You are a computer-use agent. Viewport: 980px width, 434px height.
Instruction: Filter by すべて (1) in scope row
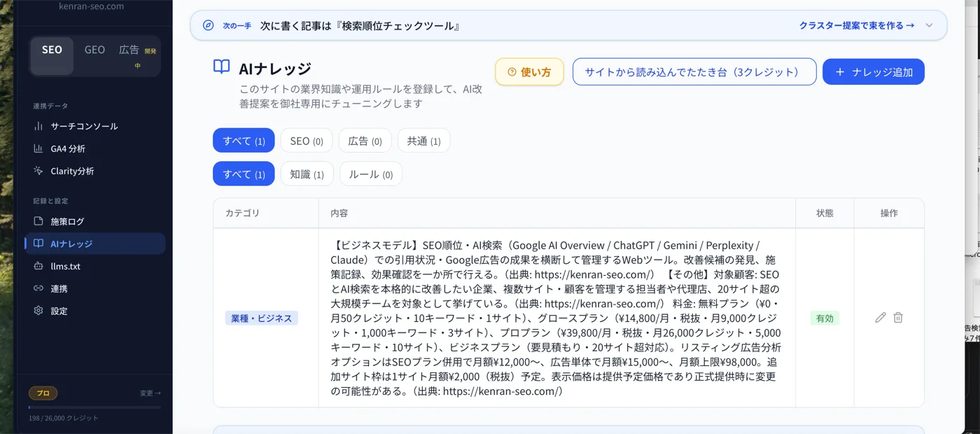coord(244,141)
